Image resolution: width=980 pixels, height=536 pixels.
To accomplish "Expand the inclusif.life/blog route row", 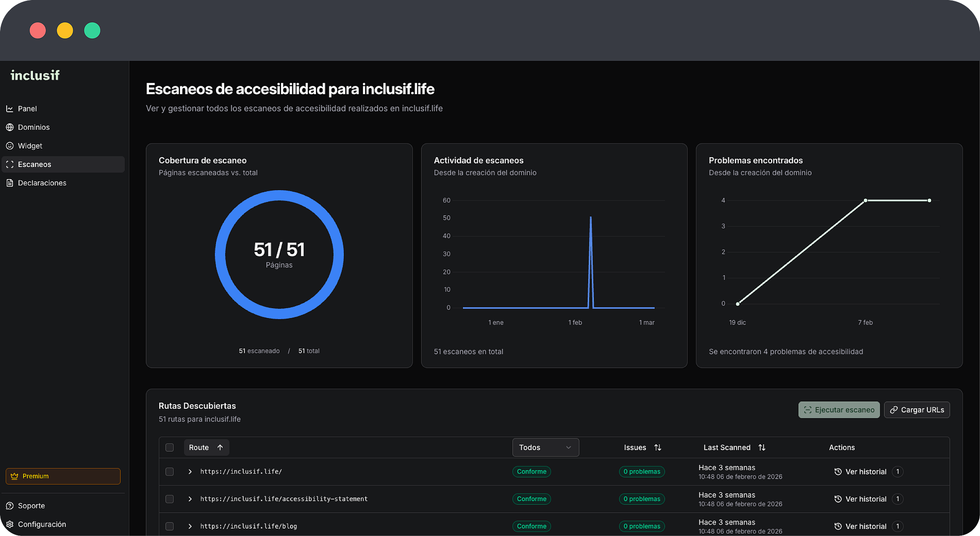I will click(190, 526).
